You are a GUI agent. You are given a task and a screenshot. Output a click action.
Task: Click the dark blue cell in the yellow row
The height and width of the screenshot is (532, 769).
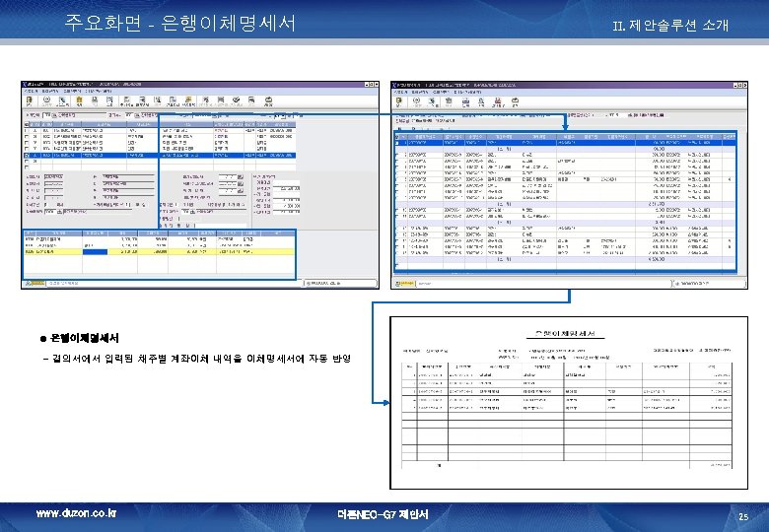pyautogui.click(x=96, y=252)
